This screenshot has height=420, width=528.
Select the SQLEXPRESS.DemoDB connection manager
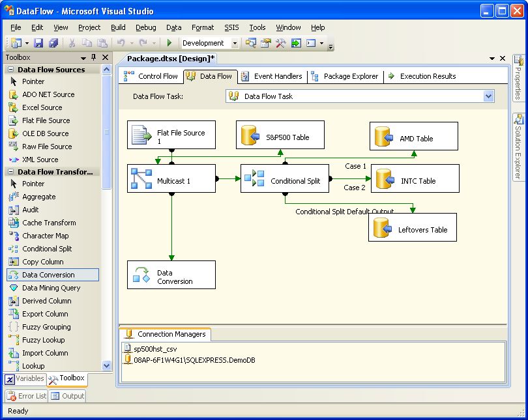click(x=190, y=360)
